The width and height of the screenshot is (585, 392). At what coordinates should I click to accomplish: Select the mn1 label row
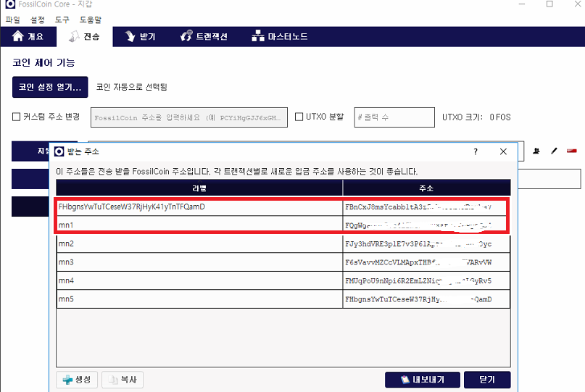[199, 225]
